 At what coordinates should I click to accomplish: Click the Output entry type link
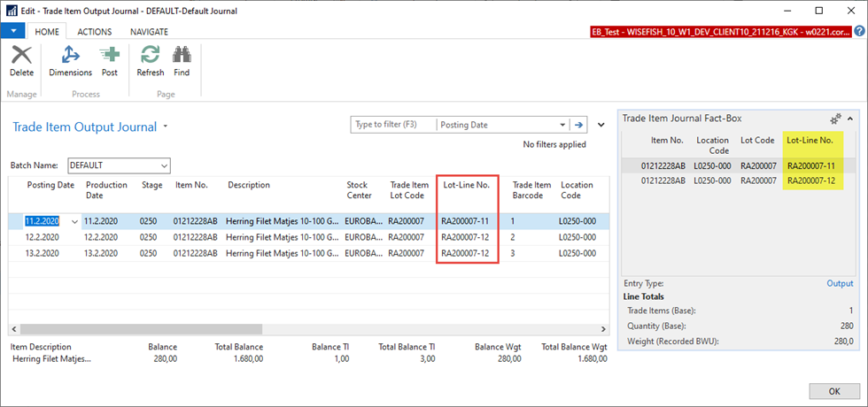click(x=840, y=283)
